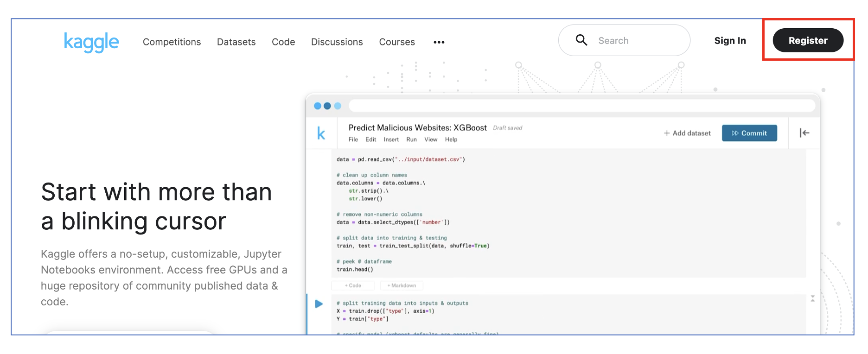Expand the three-dot more menu
868x354 pixels.
pyautogui.click(x=439, y=42)
